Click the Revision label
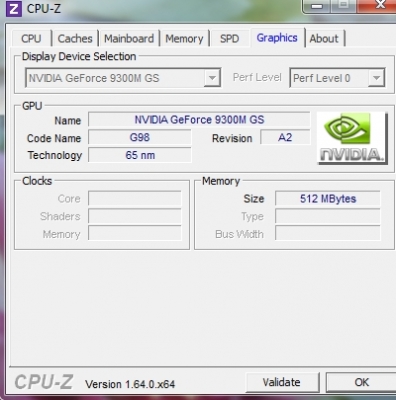 tap(232, 138)
